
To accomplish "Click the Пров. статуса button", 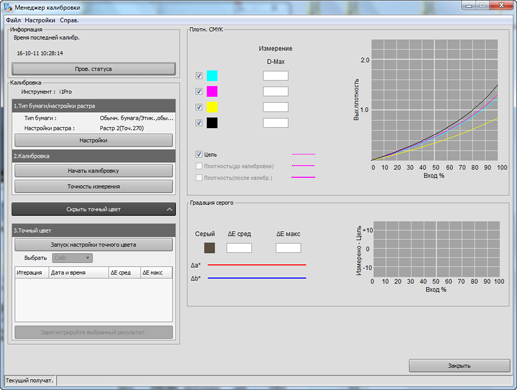I will pyautogui.click(x=93, y=69).
